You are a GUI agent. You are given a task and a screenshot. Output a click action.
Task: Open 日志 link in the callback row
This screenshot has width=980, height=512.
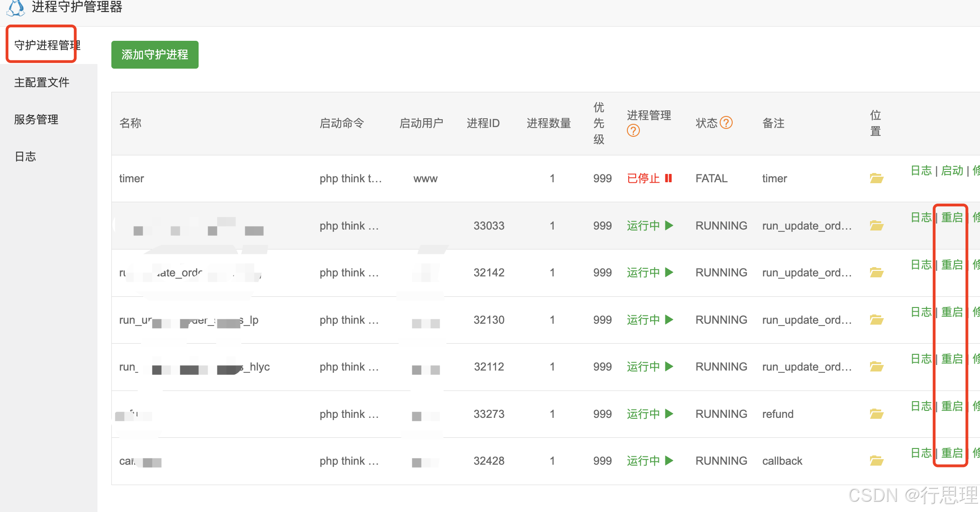pyautogui.click(x=921, y=453)
